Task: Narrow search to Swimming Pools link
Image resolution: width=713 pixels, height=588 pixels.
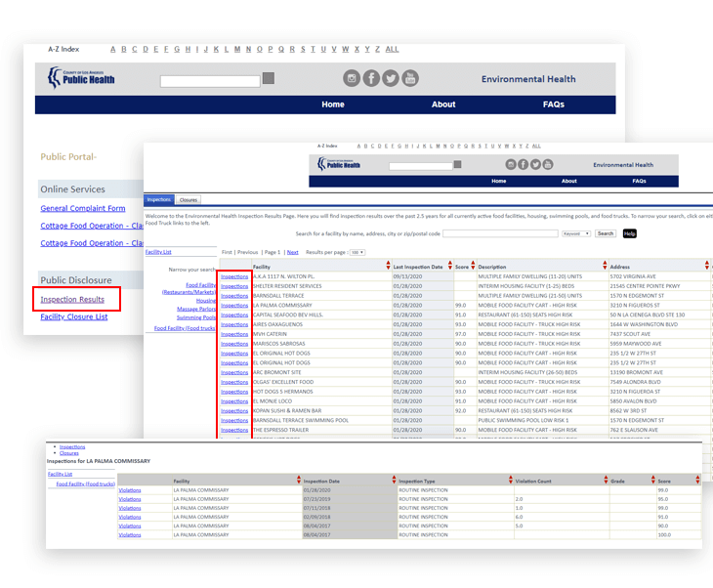Action: coord(196,317)
